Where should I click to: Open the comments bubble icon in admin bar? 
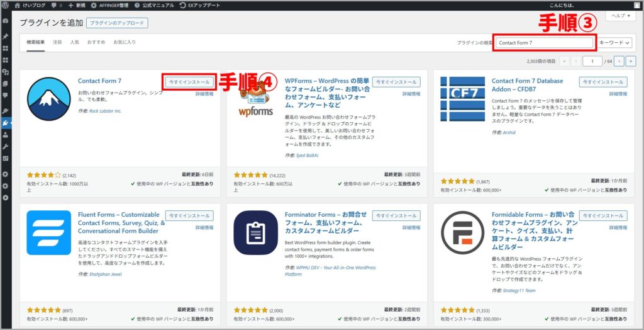point(54,4)
